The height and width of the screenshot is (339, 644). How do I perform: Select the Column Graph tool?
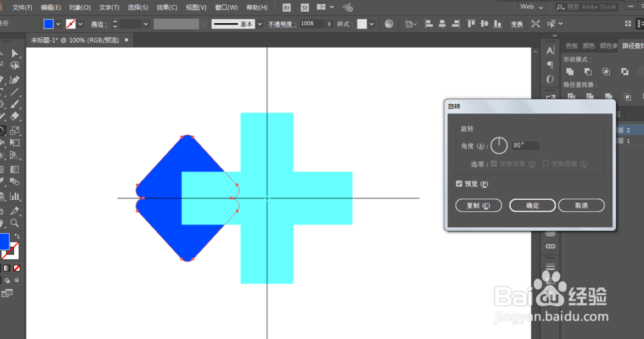click(x=15, y=196)
